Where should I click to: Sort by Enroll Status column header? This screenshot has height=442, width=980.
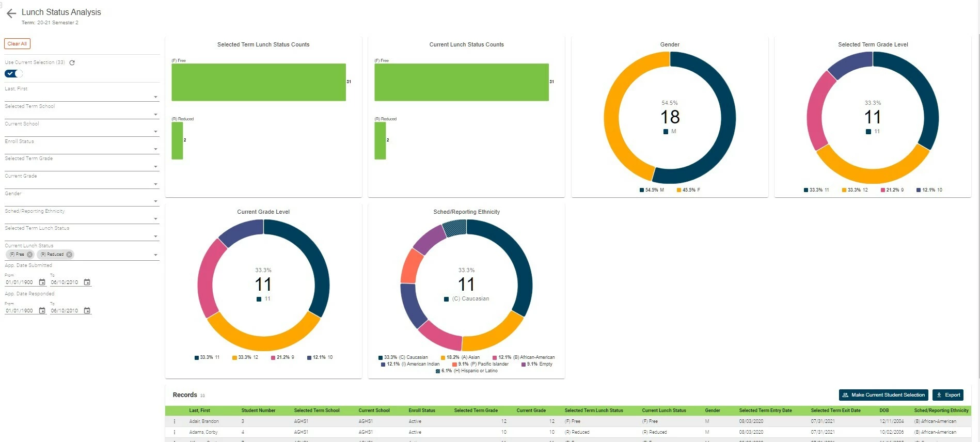(x=422, y=411)
